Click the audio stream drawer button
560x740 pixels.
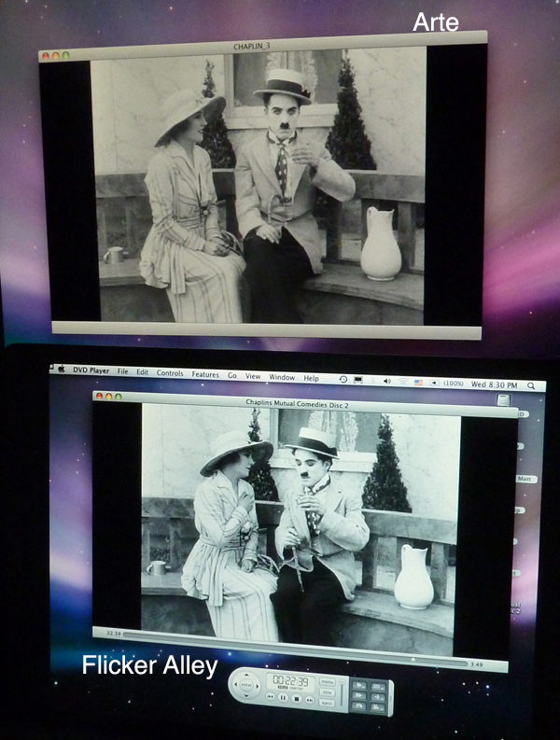pos(379,697)
